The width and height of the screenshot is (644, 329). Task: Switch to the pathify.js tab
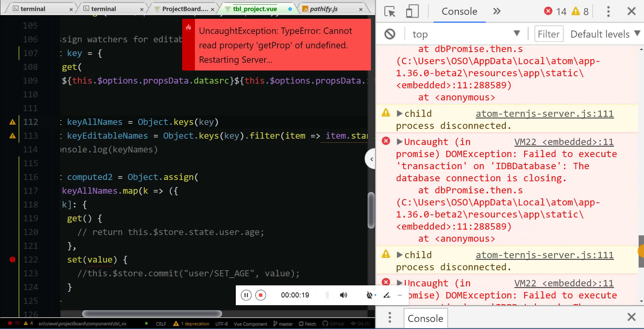click(324, 9)
